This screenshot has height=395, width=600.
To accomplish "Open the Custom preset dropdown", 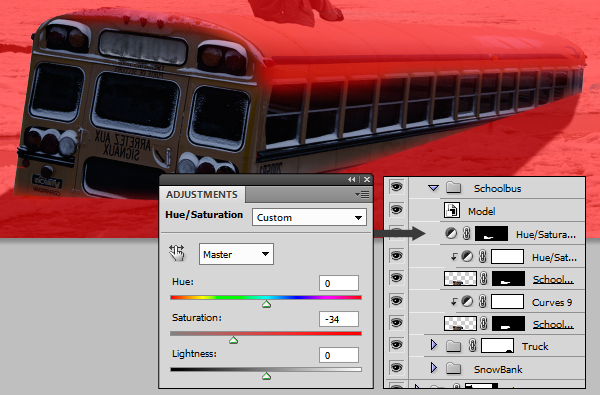I will click(309, 217).
